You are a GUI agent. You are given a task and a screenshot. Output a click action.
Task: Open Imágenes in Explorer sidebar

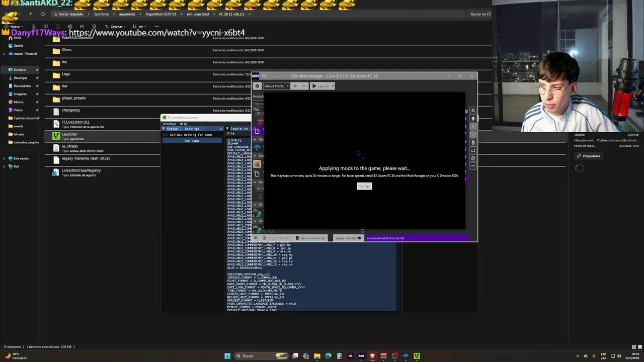pos(20,94)
